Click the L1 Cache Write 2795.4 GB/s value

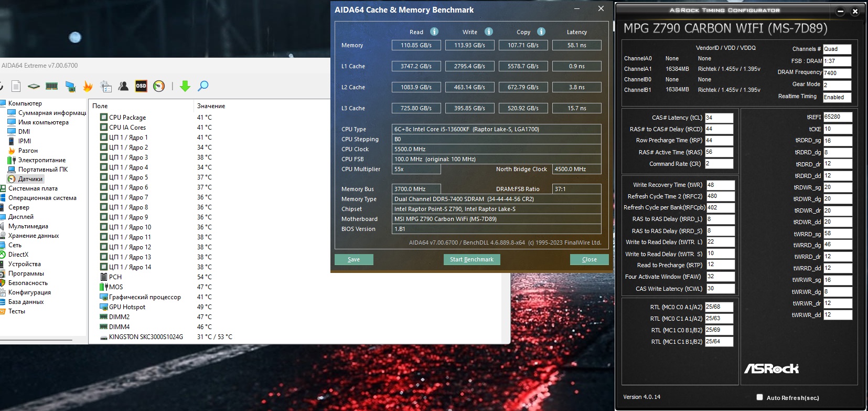[470, 66]
